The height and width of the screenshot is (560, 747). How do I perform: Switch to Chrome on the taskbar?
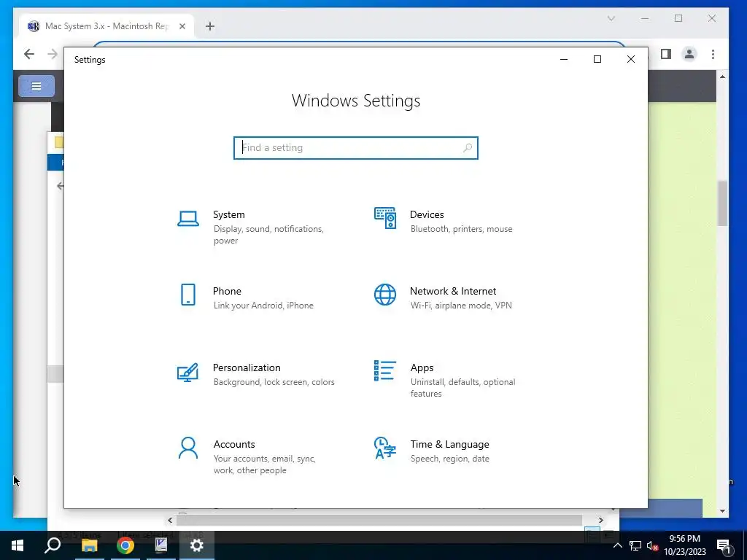tap(125, 545)
